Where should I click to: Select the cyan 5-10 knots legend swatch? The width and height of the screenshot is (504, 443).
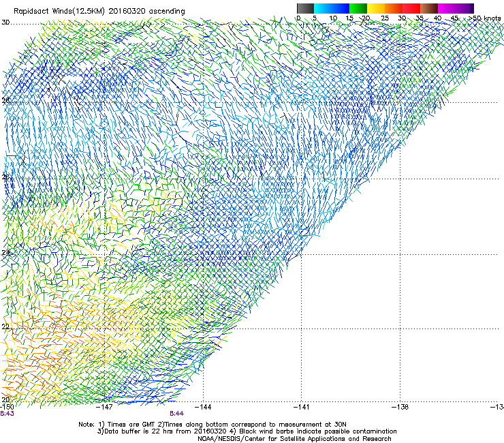[x=323, y=8]
